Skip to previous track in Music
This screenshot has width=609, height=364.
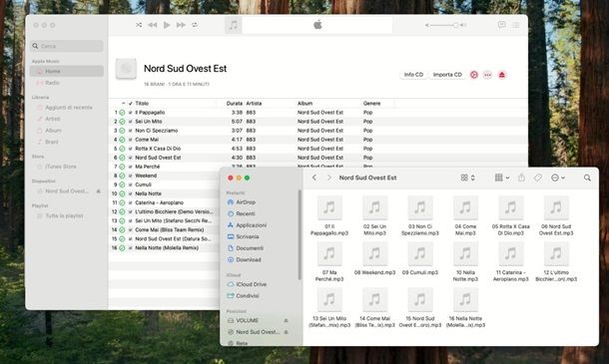[152, 25]
